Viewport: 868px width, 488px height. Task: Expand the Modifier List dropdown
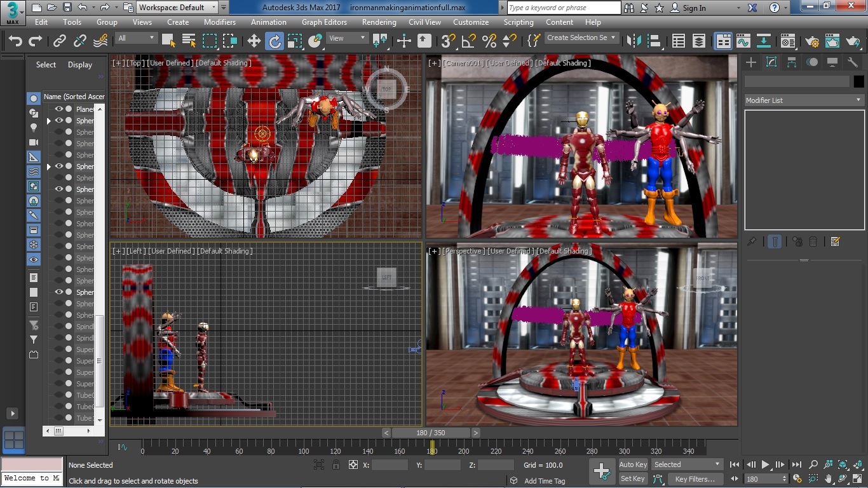pyautogui.click(x=804, y=100)
